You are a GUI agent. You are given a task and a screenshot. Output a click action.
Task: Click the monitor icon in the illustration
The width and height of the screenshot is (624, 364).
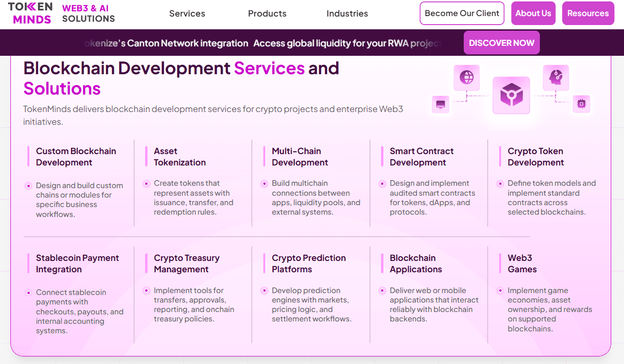pyautogui.click(x=441, y=104)
